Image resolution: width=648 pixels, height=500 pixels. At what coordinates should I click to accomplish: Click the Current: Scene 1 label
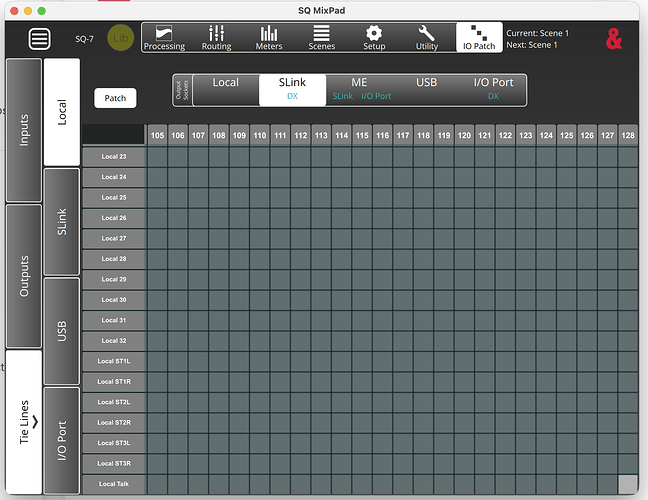pyautogui.click(x=538, y=33)
